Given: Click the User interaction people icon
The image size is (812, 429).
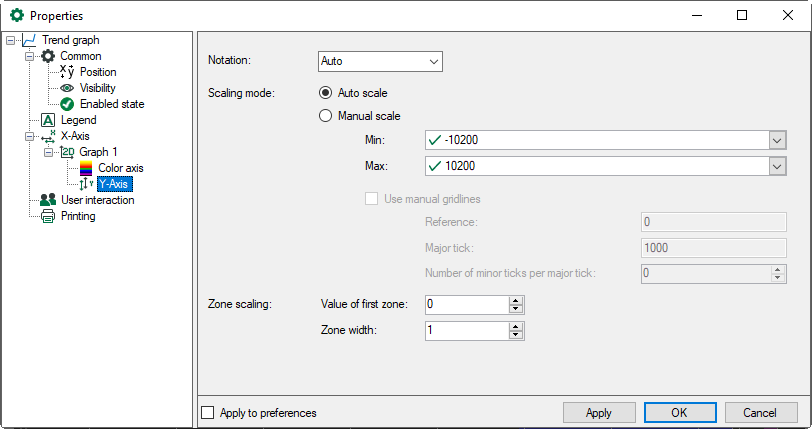Looking at the screenshot, I should click(47, 200).
